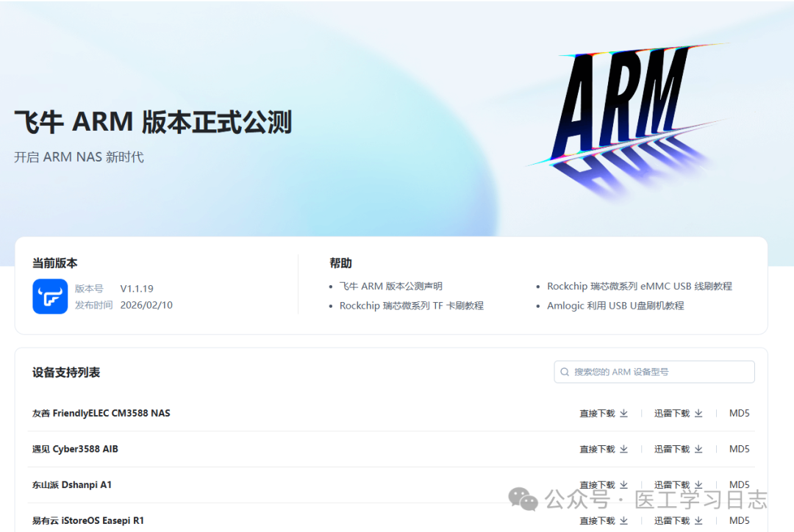This screenshot has height=532, width=794.
Task: Click the fnOS blue bull logo icon
Action: pos(50,296)
